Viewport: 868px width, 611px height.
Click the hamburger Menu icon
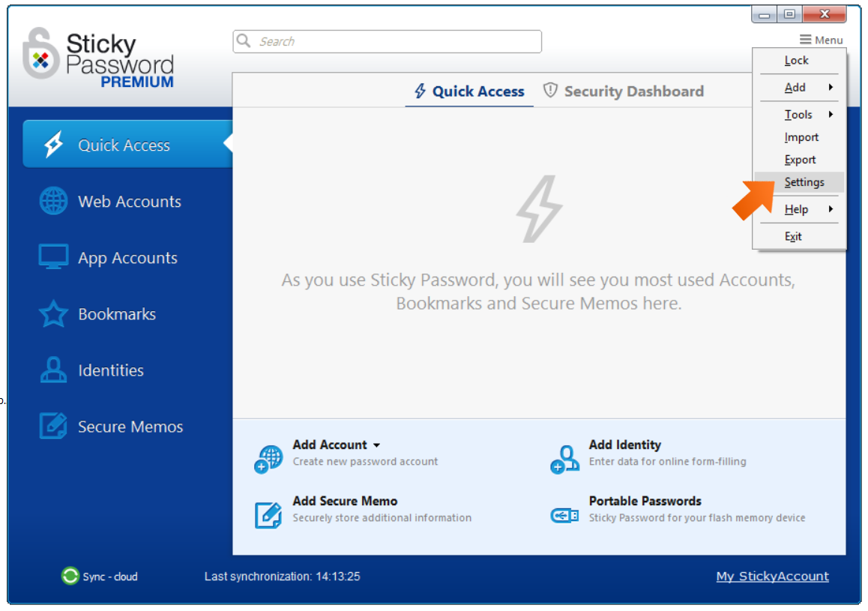click(x=805, y=39)
